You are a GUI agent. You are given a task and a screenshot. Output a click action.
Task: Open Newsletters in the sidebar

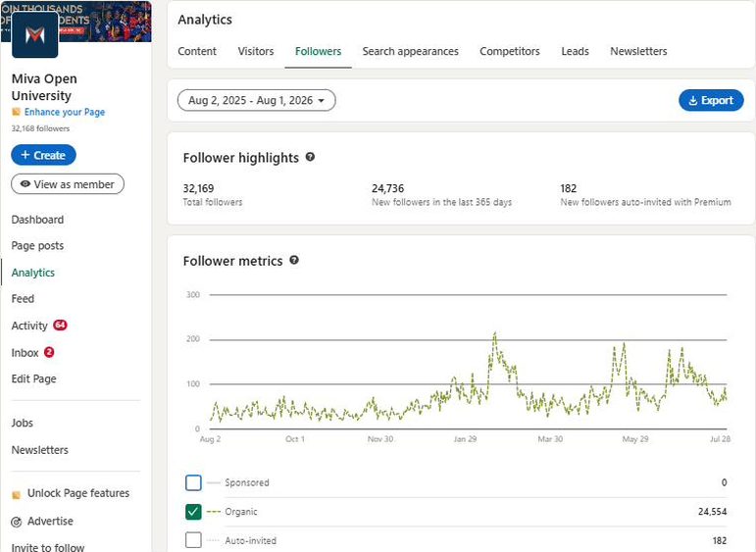point(40,450)
